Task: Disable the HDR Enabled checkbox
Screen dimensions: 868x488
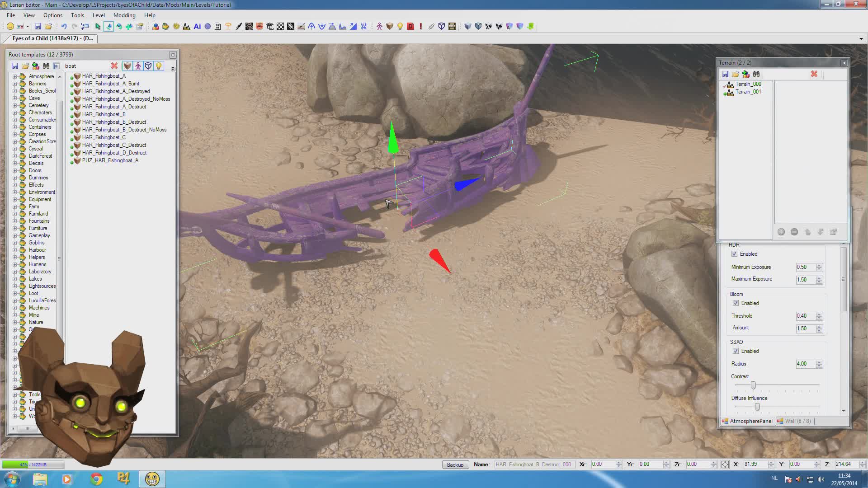Action: [x=734, y=254]
